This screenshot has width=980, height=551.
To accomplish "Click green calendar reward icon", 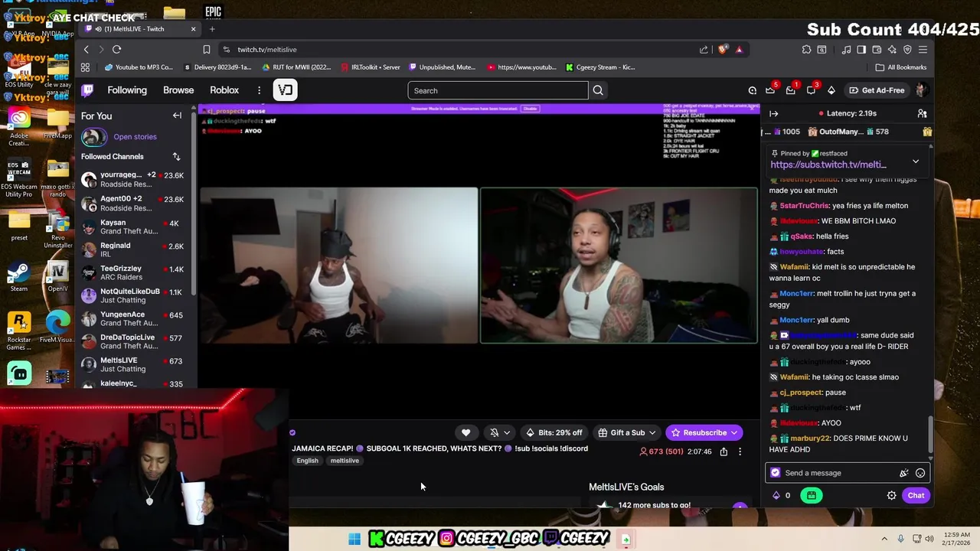I will [812, 495].
